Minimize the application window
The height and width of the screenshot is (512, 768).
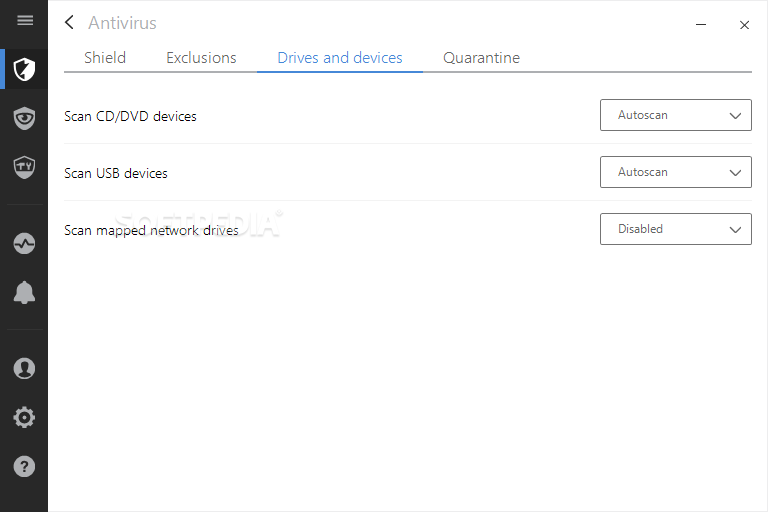click(700, 25)
